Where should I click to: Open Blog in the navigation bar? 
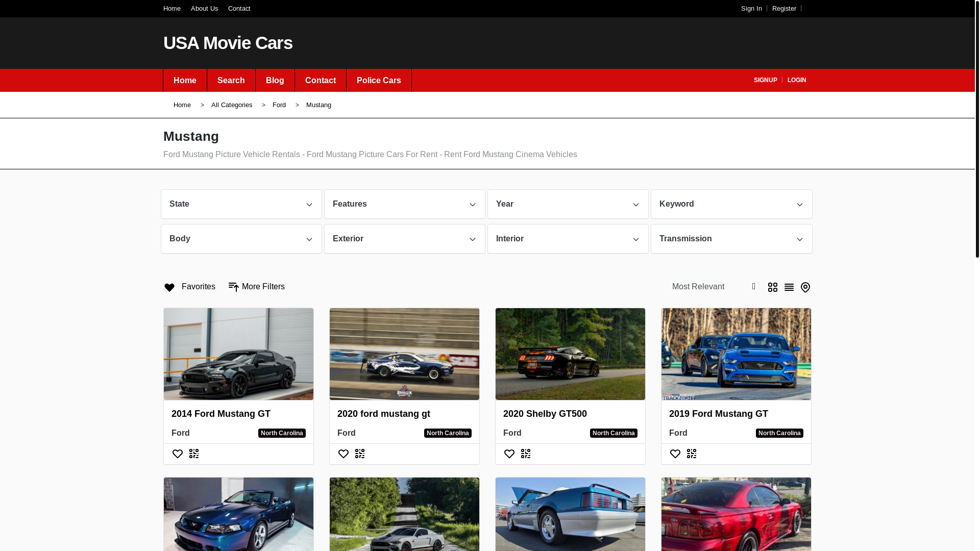pos(275,81)
